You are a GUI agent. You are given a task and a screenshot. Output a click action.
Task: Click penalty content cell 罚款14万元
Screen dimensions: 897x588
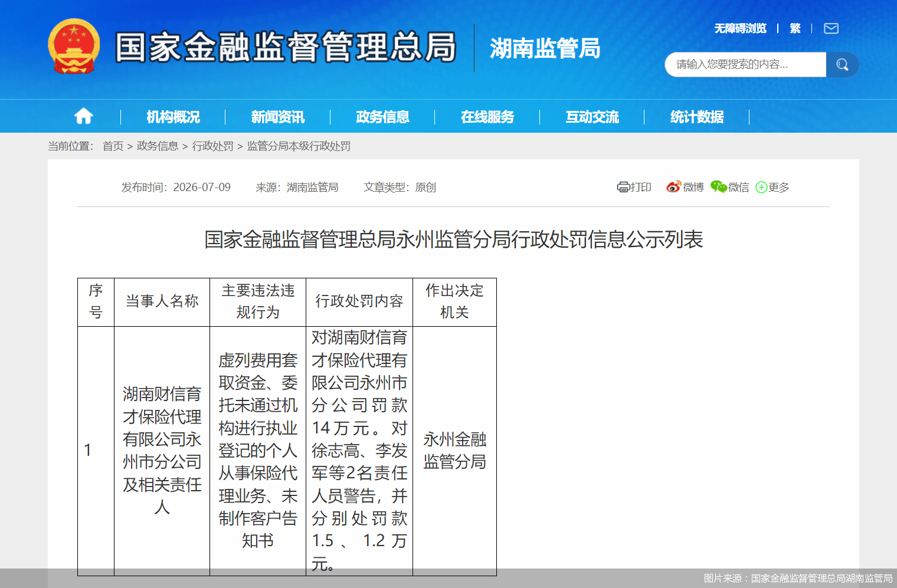pyautogui.click(x=359, y=451)
